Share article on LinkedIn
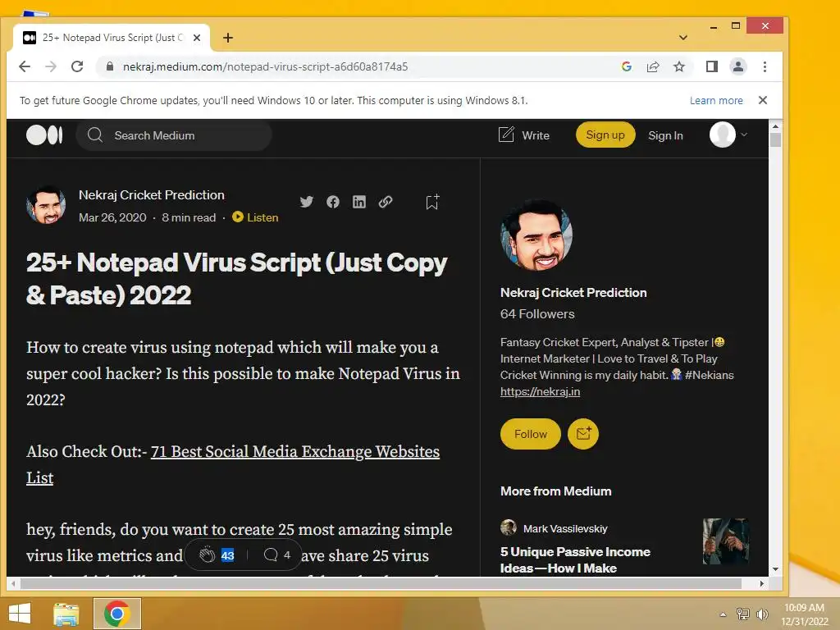This screenshot has width=840, height=630. pos(359,202)
